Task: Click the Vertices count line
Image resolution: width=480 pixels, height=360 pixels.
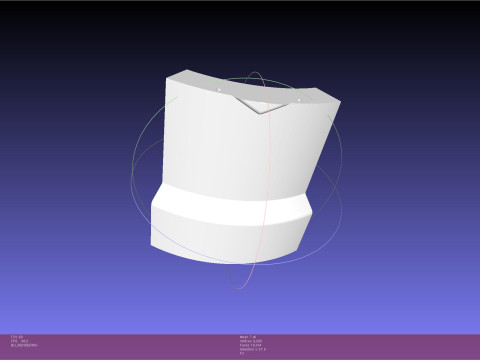Action: (251, 341)
